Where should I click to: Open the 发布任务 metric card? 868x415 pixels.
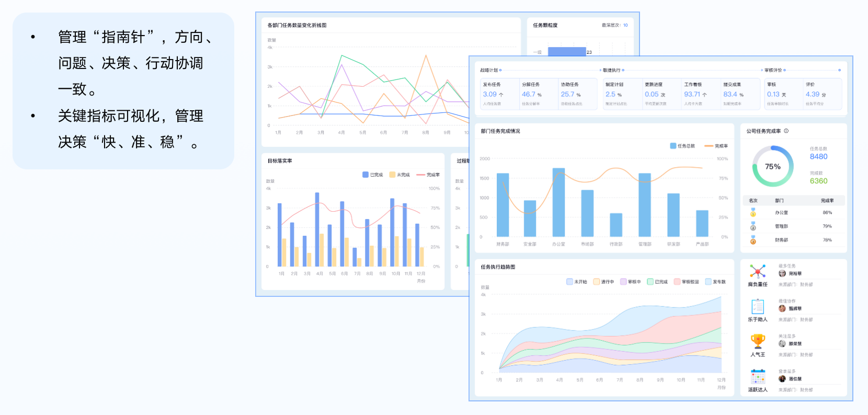click(499, 94)
